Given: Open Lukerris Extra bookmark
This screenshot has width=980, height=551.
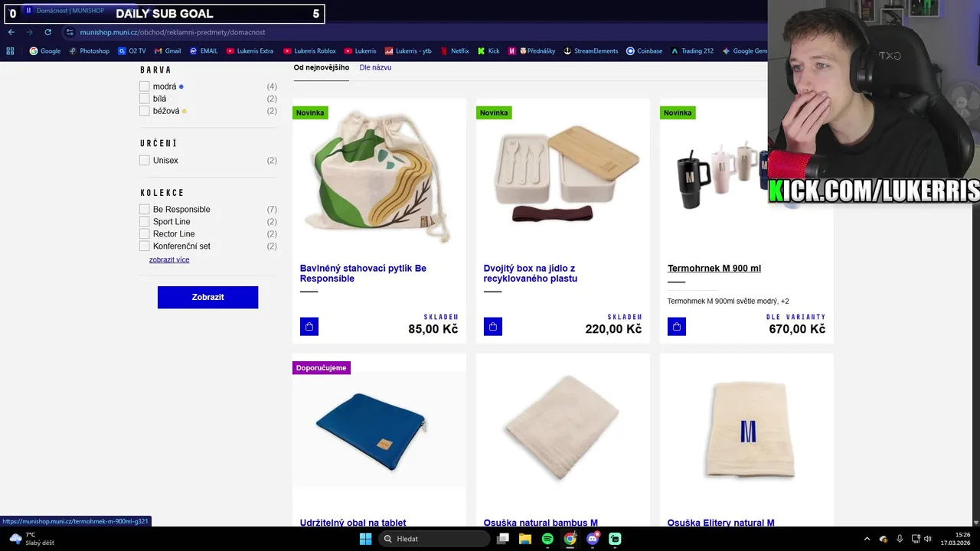Looking at the screenshot, I should click(250, 51).
